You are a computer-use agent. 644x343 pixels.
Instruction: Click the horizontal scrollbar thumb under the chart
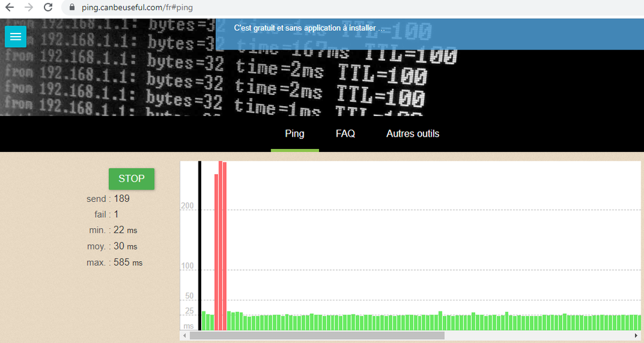pos(316,336)
